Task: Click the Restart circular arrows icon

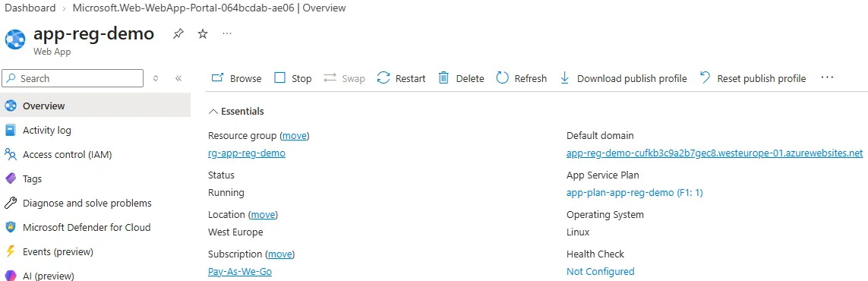Action: pyautogui.click(x=383, y=78)
